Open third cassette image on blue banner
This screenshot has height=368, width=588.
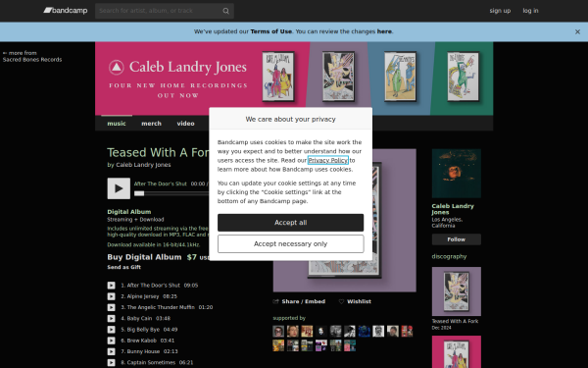[400, 77]
